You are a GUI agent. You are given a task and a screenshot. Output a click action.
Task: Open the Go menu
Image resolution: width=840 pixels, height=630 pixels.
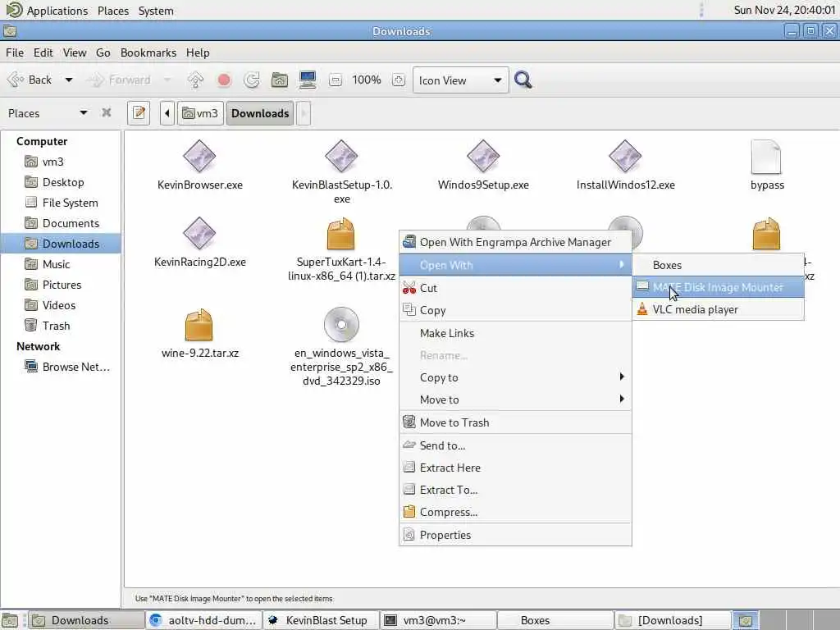tap(103, 52)
